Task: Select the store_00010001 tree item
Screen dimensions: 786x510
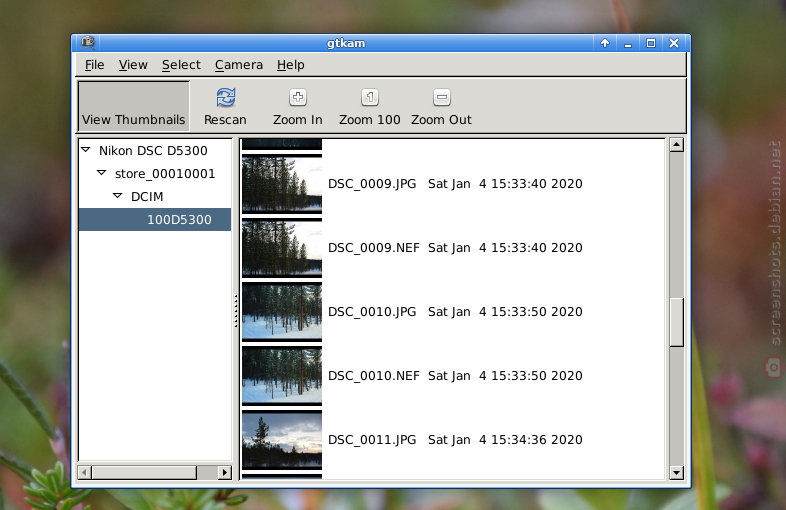Action: [165, 174]
